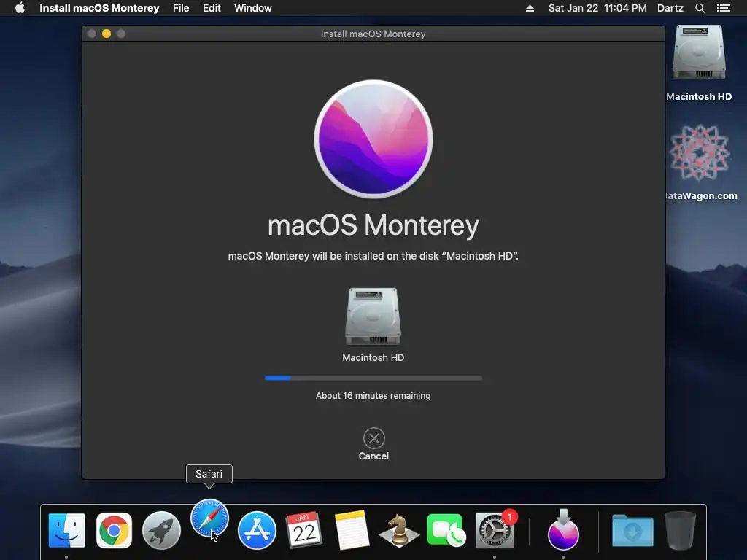Image resolution: width=747 pixels, height=560 pixels.
Task: Open the Edit menu
Action: coord(212,8)
